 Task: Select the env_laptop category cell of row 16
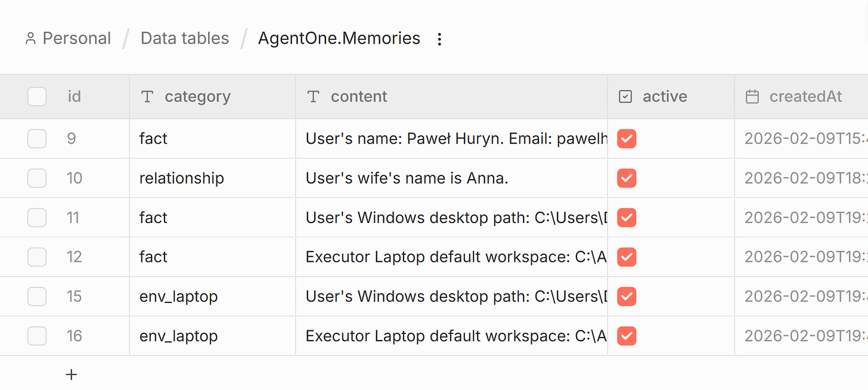(178, 336)
